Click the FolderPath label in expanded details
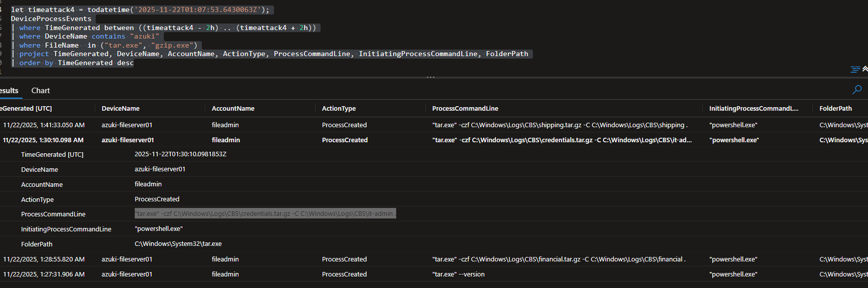 37,244
